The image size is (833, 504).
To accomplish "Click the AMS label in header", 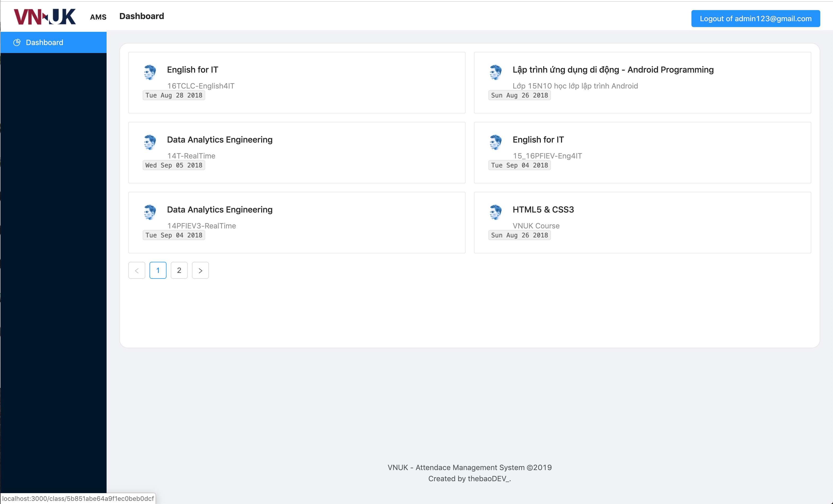I will 98,17.
